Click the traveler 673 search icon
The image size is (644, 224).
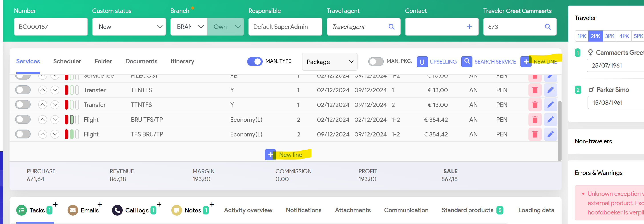(x=548, y=27)
